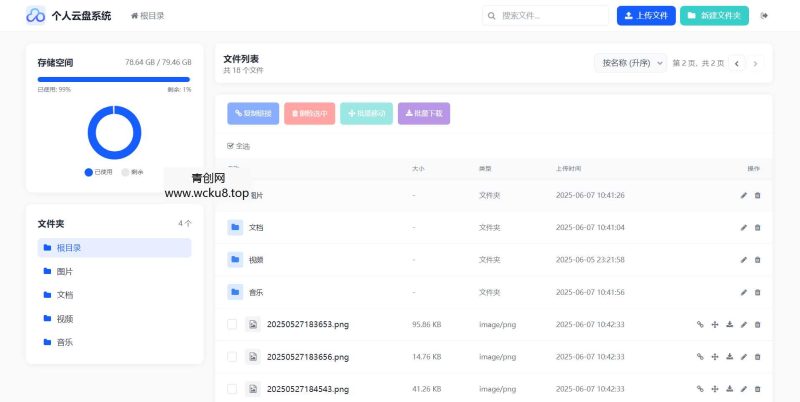Viewport: 800px width, 402px height.
Task: Edit the 文档 folder name via pencil icon
Action: (744, 228)
